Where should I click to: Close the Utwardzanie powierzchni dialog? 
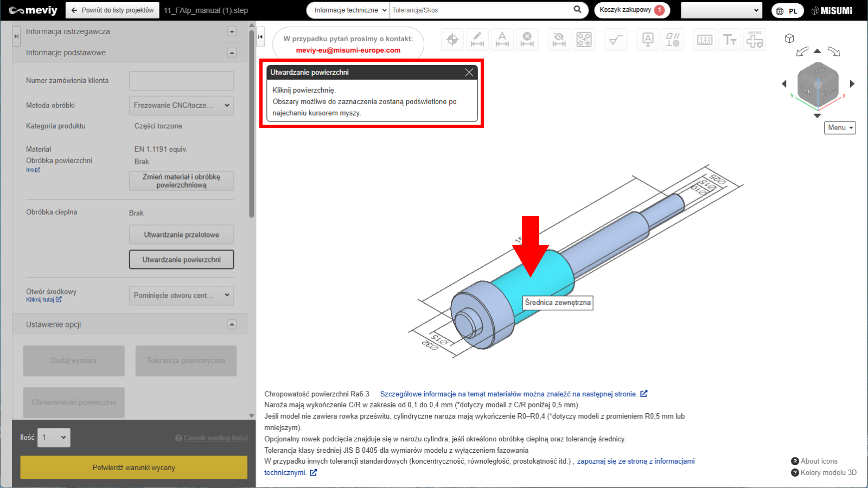tap(469, 72)
